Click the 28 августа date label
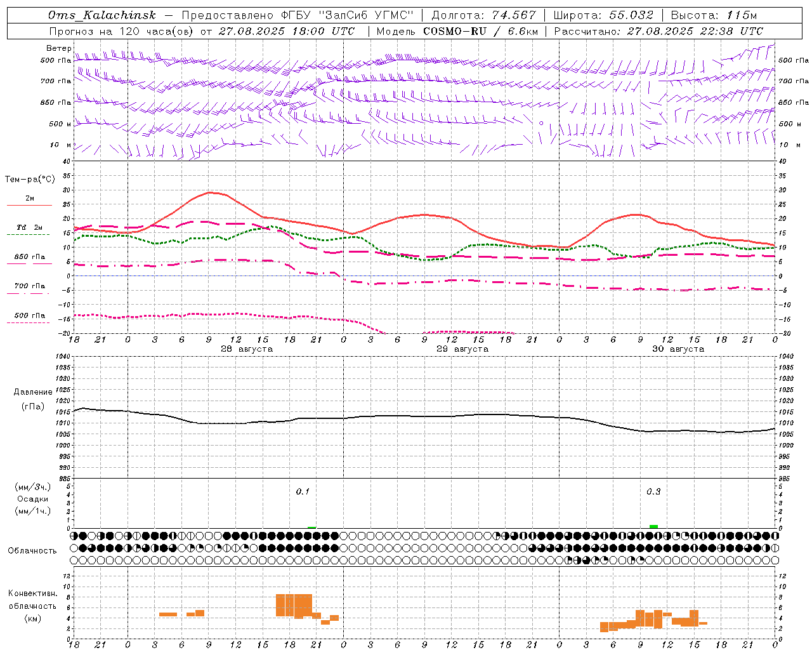812x650 pixels. tap(247, 349)
